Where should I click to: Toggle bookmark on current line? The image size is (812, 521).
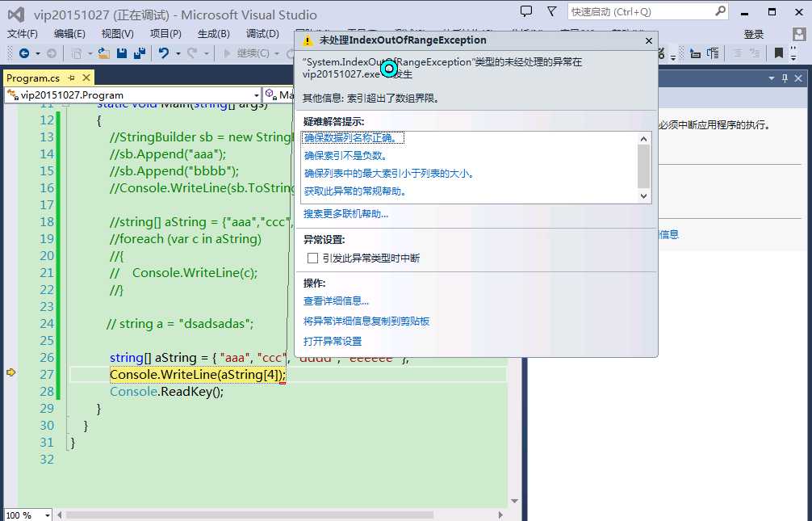tap(778, 53)
